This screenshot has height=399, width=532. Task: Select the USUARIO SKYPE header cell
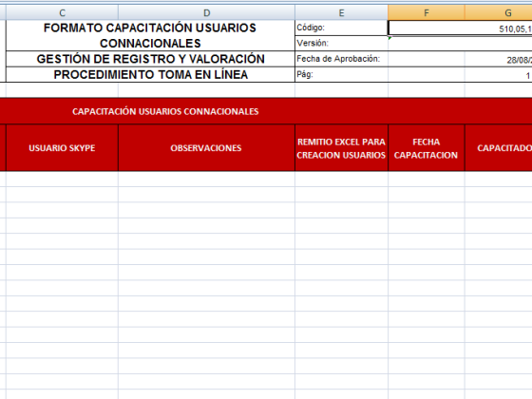click(62, 148)
